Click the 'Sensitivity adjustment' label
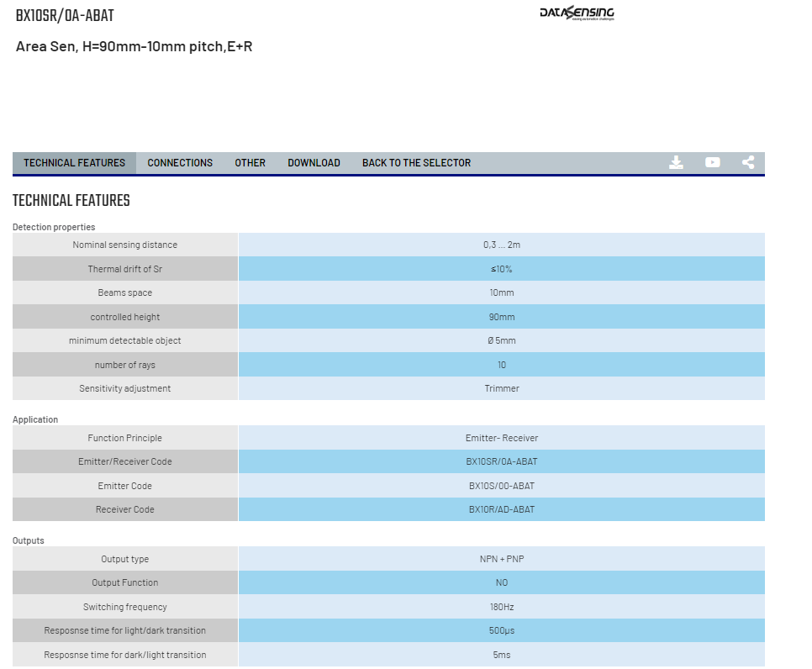 pos(124,389)
